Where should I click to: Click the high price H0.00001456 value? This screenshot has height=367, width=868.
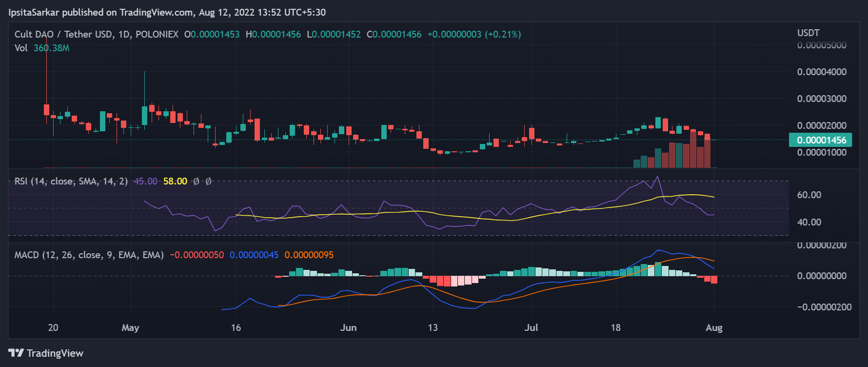273,34
